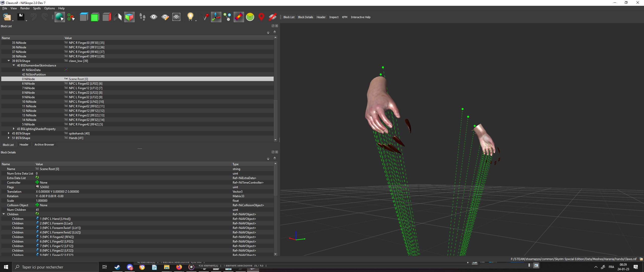
Task: Open the Load file dropdown arrow
Action: tap(13, 20)
